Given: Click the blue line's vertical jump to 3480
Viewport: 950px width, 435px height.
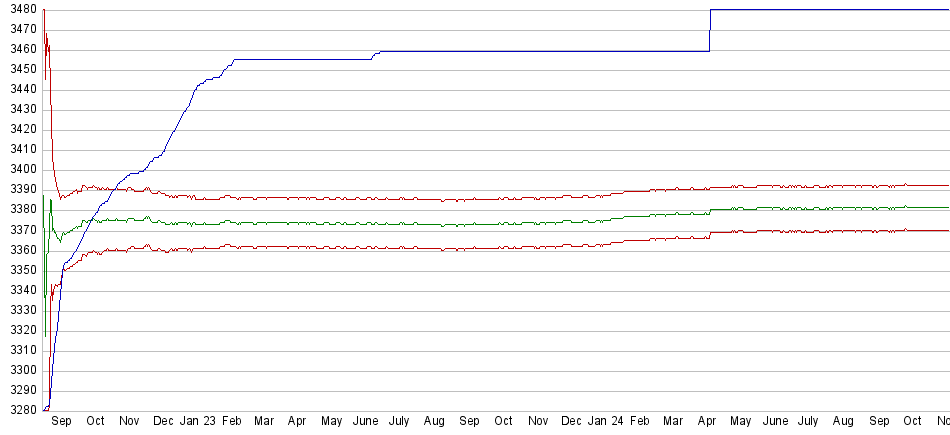Looking at the screenshot, I should coord(710,30).
